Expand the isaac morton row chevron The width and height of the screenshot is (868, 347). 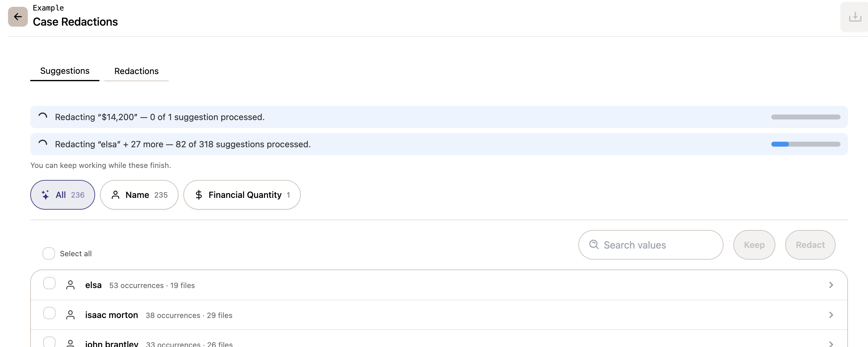click(831, 315)
